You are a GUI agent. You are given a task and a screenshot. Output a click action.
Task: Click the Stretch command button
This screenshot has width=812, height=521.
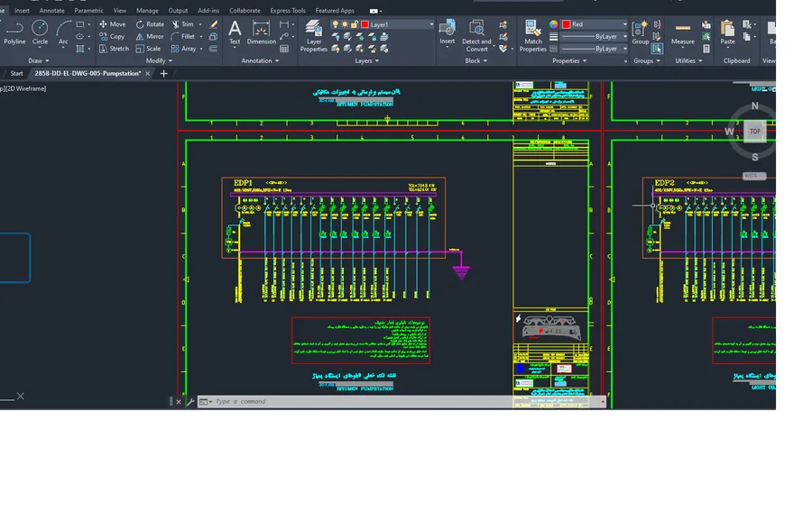(114, 49)
